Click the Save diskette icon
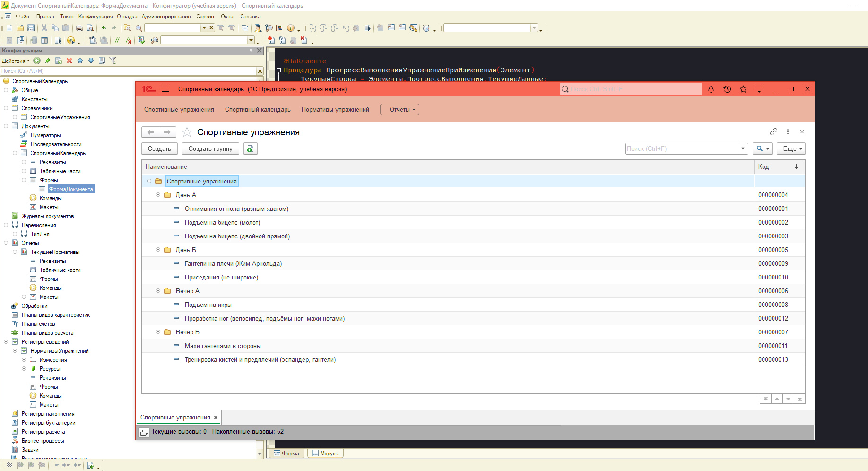 [x=31, y=28]
